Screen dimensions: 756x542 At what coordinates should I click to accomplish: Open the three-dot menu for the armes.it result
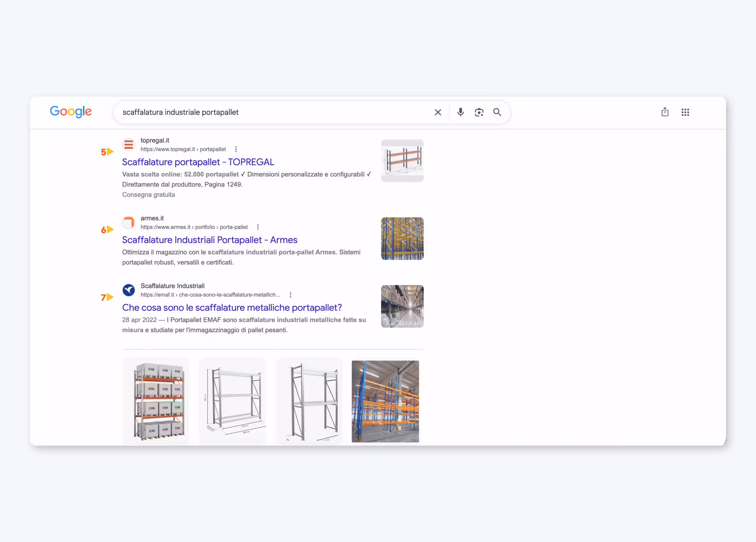(x=258, y=227)
